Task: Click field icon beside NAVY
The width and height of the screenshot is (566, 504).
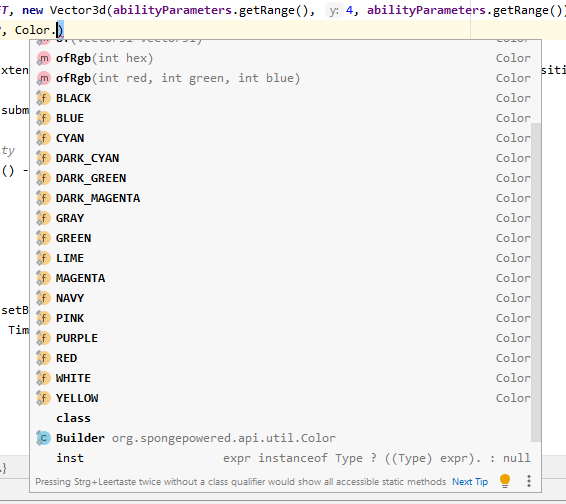Action: [x=43, y=298]
